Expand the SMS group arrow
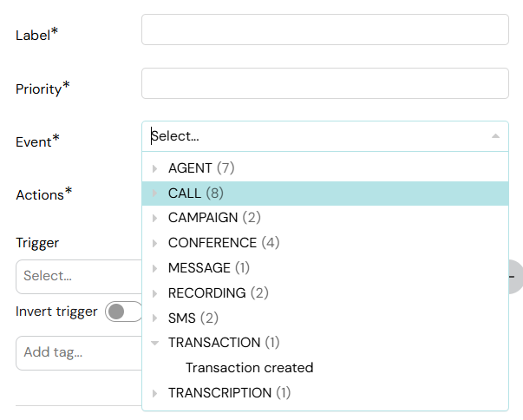The image size is (523, 420). pos(154,318)
